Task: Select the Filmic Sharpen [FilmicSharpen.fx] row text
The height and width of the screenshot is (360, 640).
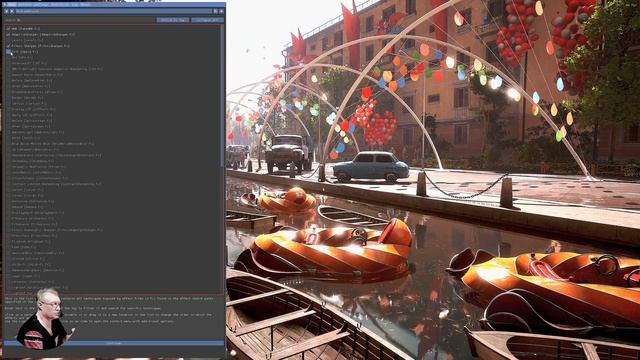Action: click(40, 46)
